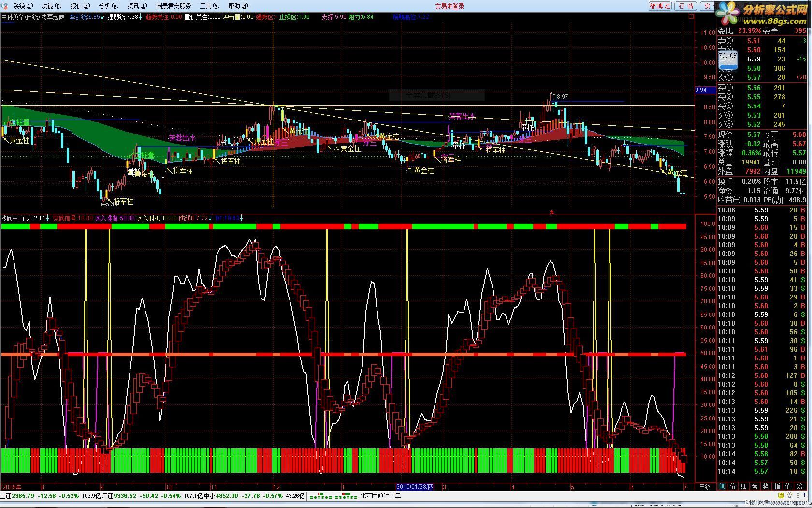Screen dimensions: 812x508
Task: Click the 牵引线 down arrow indicator
Action: click(x=103, y=17)
